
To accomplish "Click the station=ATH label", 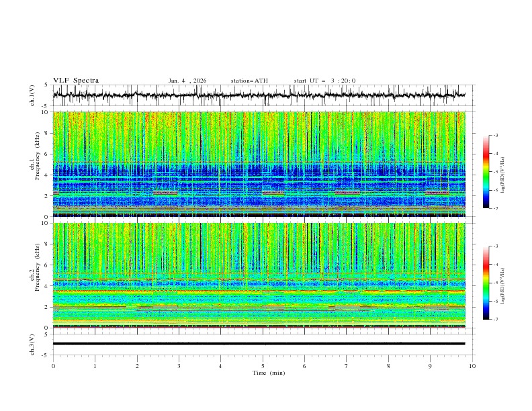I will [x=249, y=81].
